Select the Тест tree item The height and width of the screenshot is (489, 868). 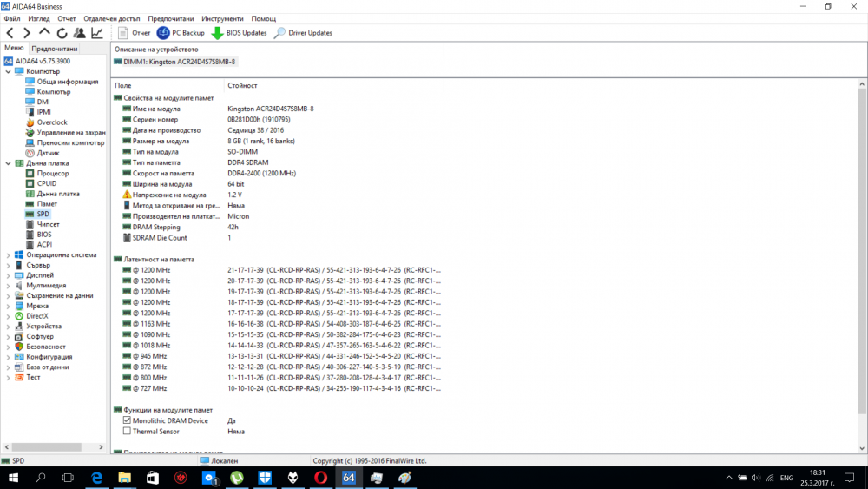pos(33,377)
